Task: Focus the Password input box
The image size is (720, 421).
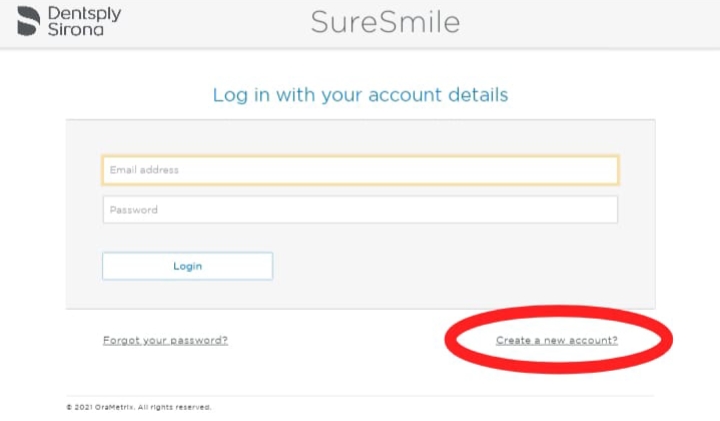Action: click(x=360, y=210)
